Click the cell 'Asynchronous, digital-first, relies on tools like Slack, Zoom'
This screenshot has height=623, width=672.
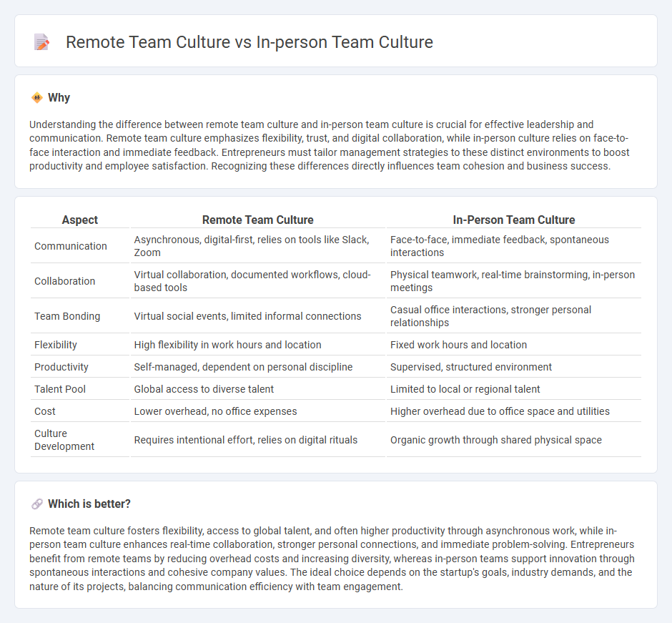[257, 246]
